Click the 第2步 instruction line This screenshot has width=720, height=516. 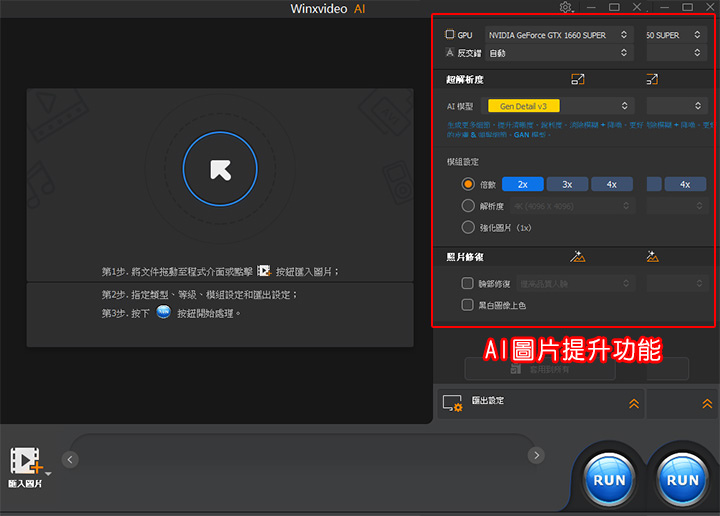pos(199,294)
